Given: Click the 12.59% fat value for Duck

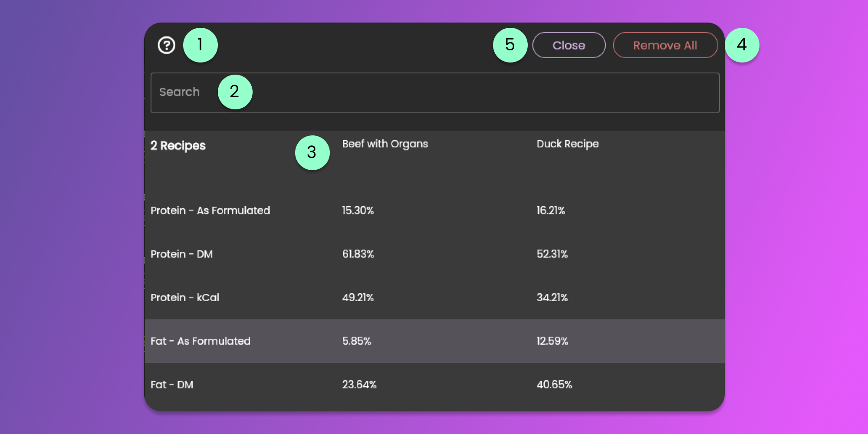Looking at the screenshot, I should pyautogui.click(x=552, y=341).
